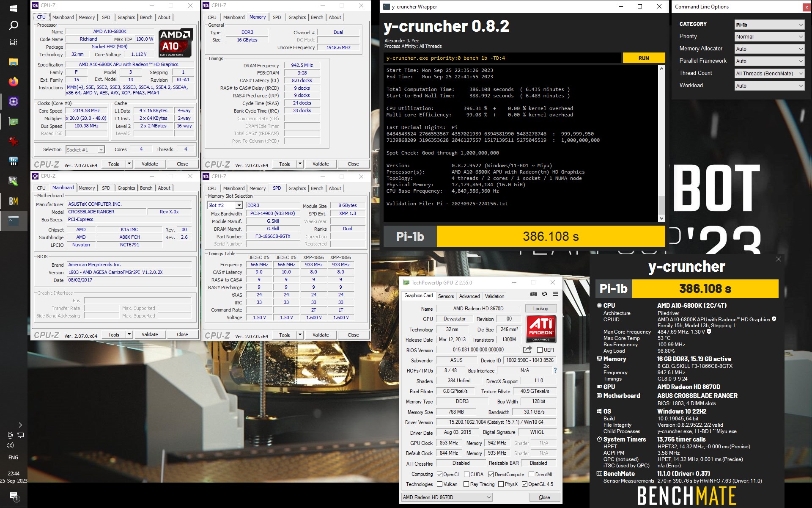Open the AMD Radeon HD 8670D GPU selector dropdown
This screenshot has width=812, height=508.
(x=447, y=497)
